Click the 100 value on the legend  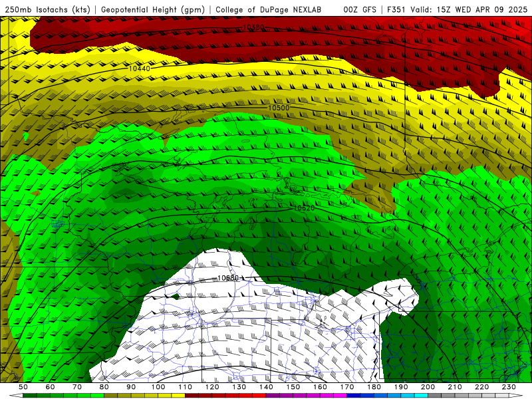158,387
